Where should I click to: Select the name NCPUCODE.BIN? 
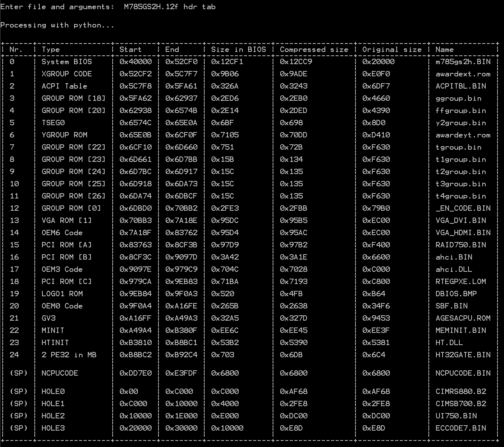pyautogui.click(x=463, y=373)
